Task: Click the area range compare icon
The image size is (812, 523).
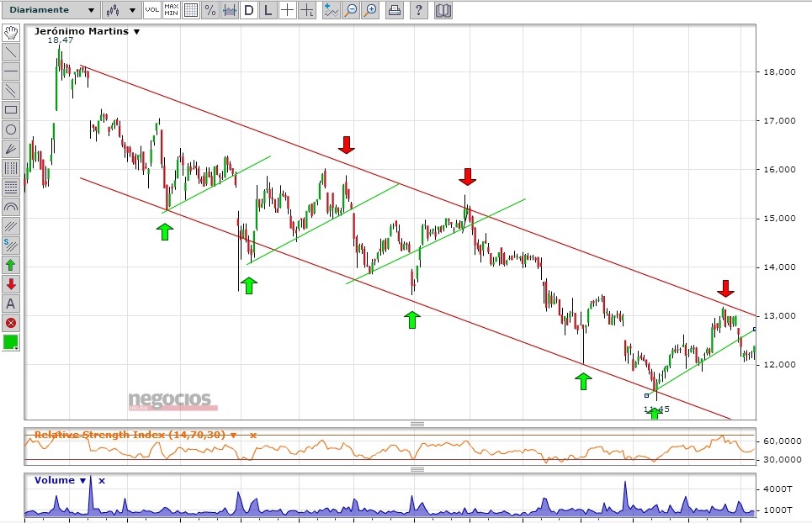Action: [x=230, y=10]
